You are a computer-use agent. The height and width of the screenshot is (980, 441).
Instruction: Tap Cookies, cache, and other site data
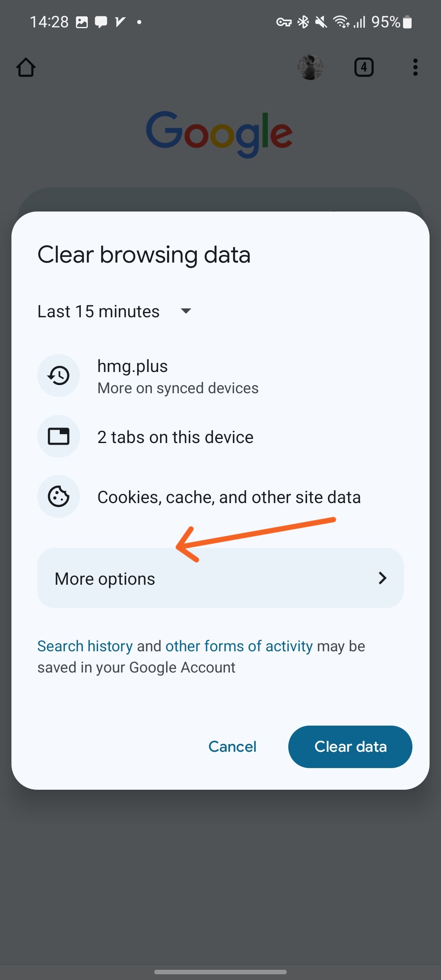pos(229,497)
